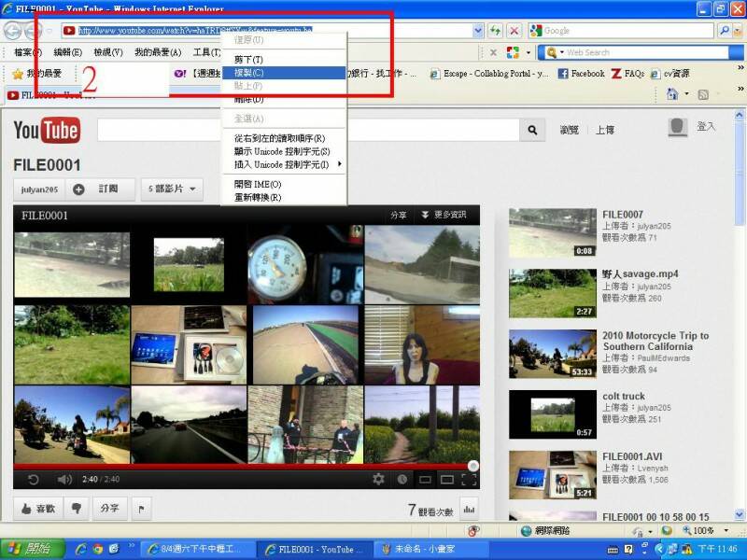
Task: Click the browser Home icon
Action: [x=671, y=94]
